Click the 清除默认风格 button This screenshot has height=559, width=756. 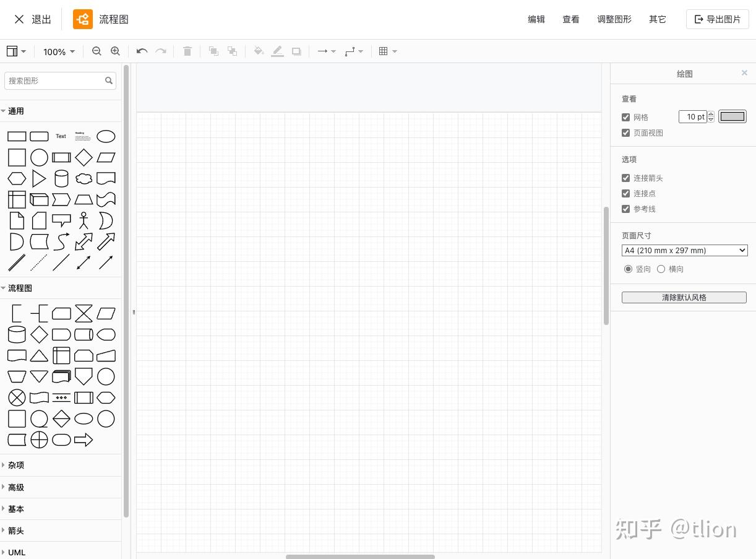684,298
